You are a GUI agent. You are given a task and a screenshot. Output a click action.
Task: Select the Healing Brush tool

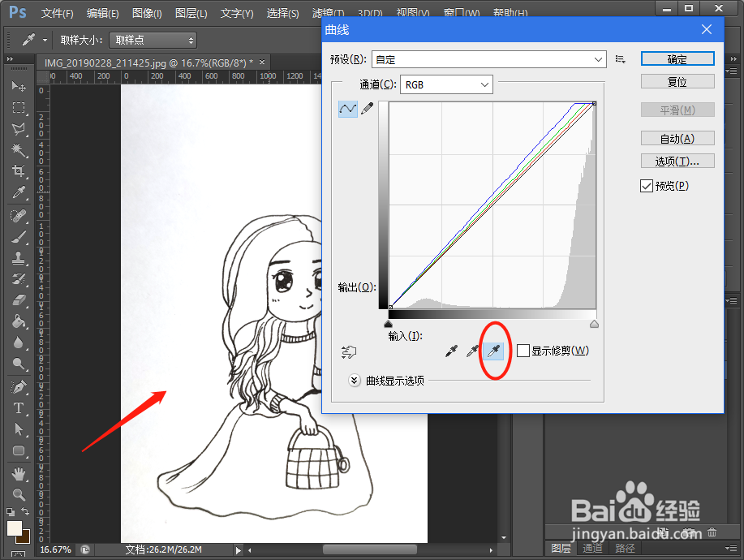(x=19, y=216)
